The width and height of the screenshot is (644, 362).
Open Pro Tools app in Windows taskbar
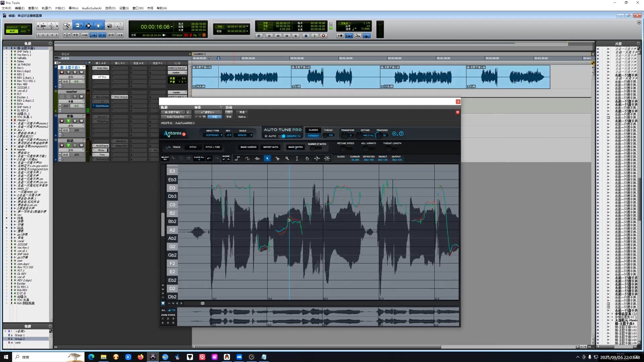(153, 357)
